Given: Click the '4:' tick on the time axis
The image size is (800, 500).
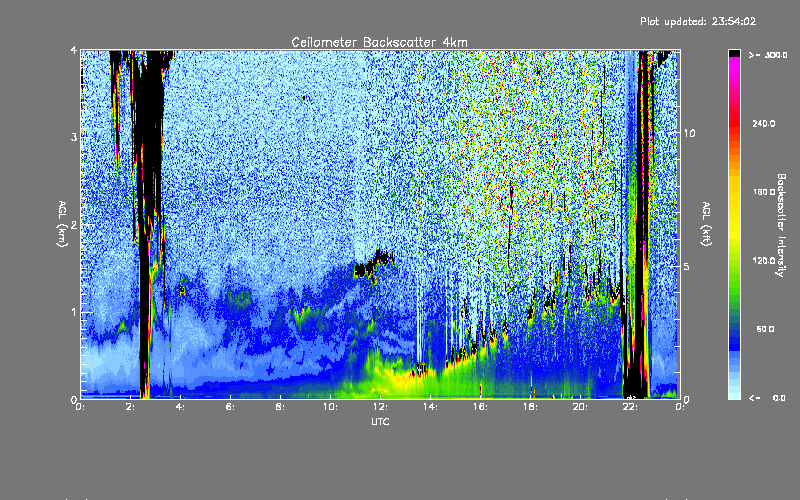Looking at the screenshot, I should tap(181, 407).
